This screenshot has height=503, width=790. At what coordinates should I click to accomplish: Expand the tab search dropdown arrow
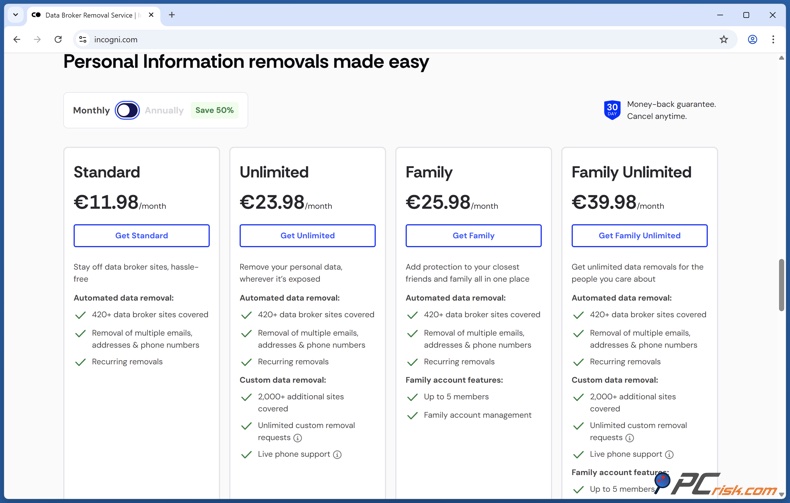tap(16, 15)
